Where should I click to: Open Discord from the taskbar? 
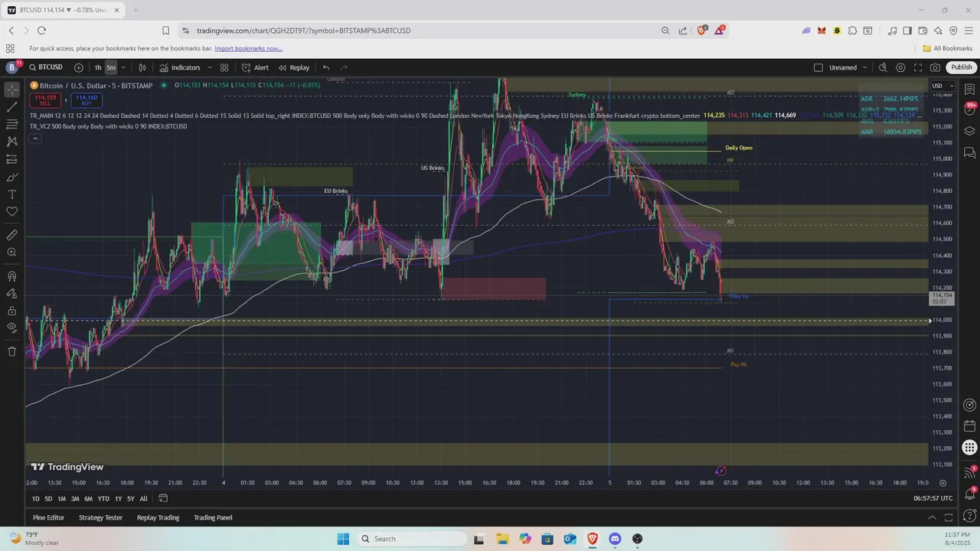point(615,539)
